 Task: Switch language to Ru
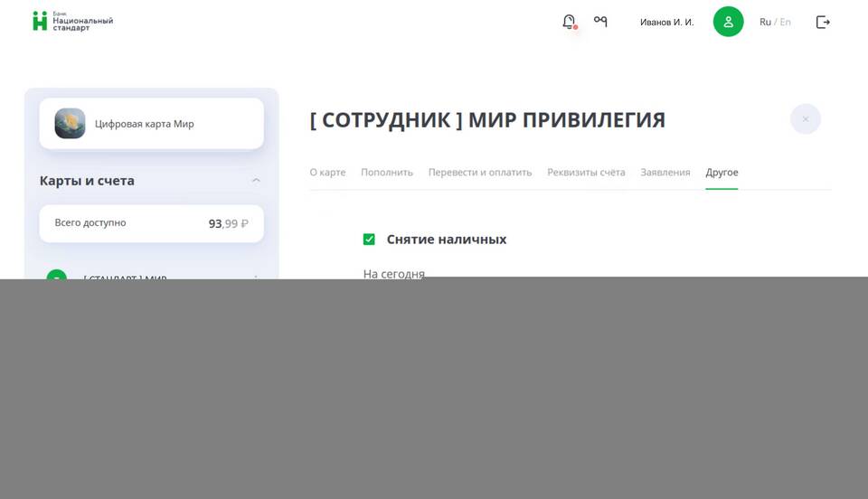[765, 22]
